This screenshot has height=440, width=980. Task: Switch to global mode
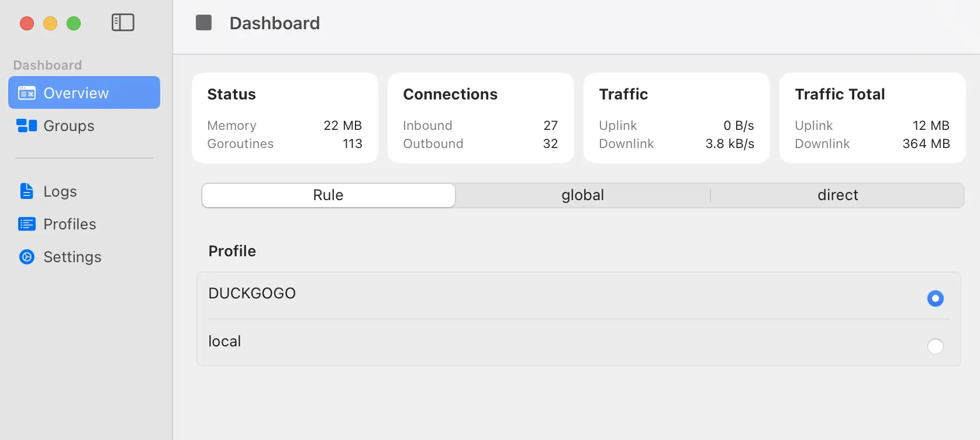pyautogui.click(x=582, y=195)
